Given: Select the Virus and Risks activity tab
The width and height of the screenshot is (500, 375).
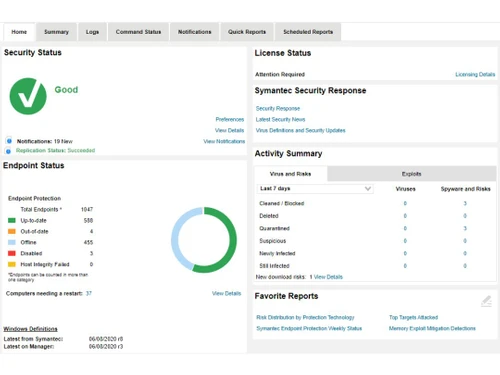Looking at the screenshot, I should (290, 174).
